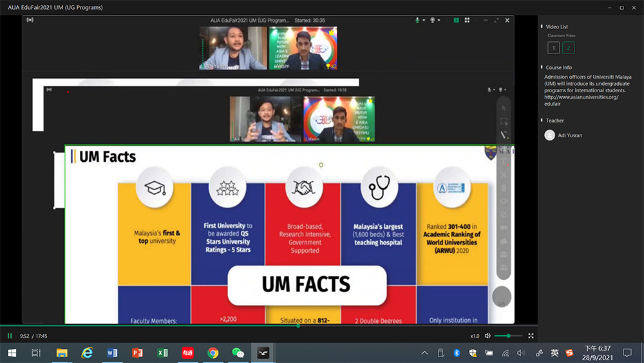Viewport: 644px width, 363px height.
Task: Switch input language 英 indicator
Action: pos(554,353)
